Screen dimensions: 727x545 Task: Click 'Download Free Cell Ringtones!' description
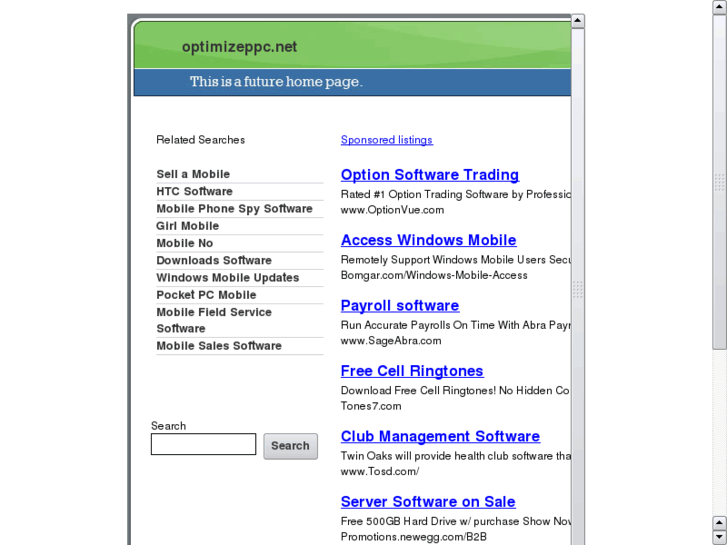coord(456,391)
